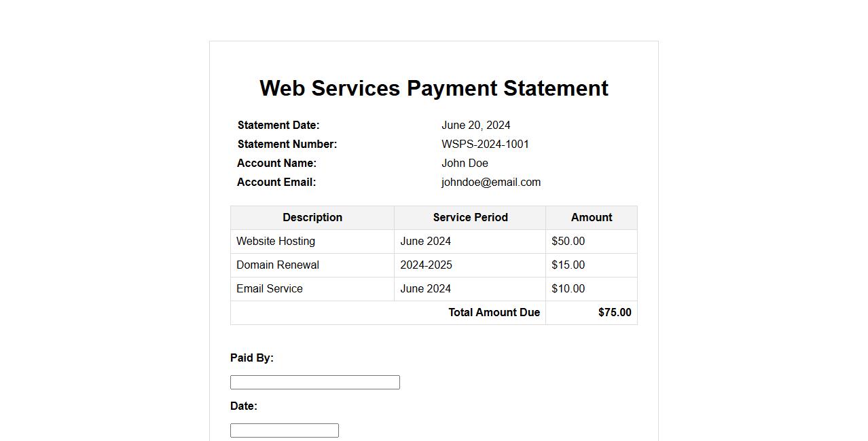Image resolution: width=868 pixels, height=441 pixels.
Task: Click the June 20, 2024 statement date
Action: (x=475, y=125)
